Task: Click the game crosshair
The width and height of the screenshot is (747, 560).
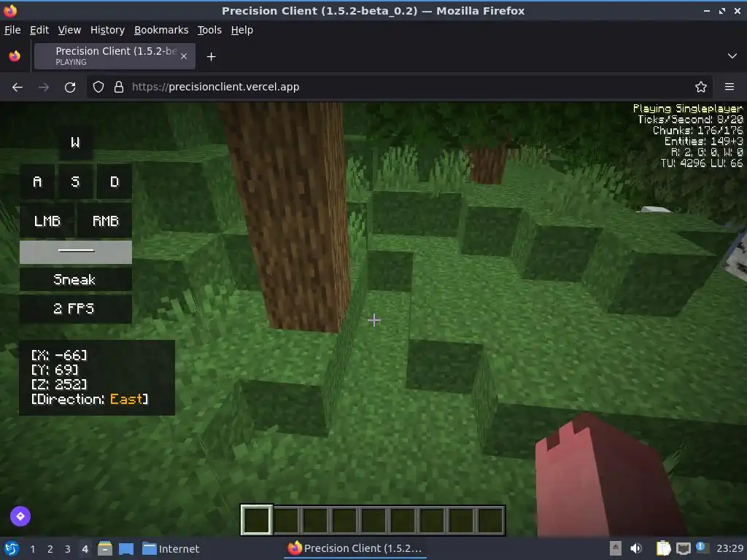Action: [x=374, y=320]
